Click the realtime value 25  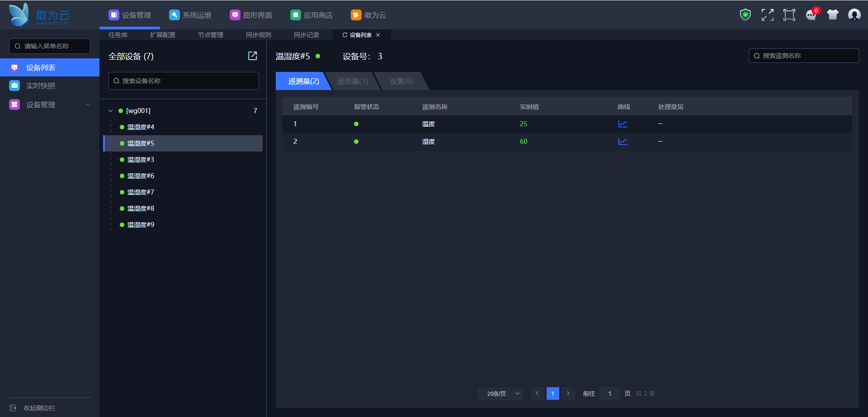[x=524, y=124]
